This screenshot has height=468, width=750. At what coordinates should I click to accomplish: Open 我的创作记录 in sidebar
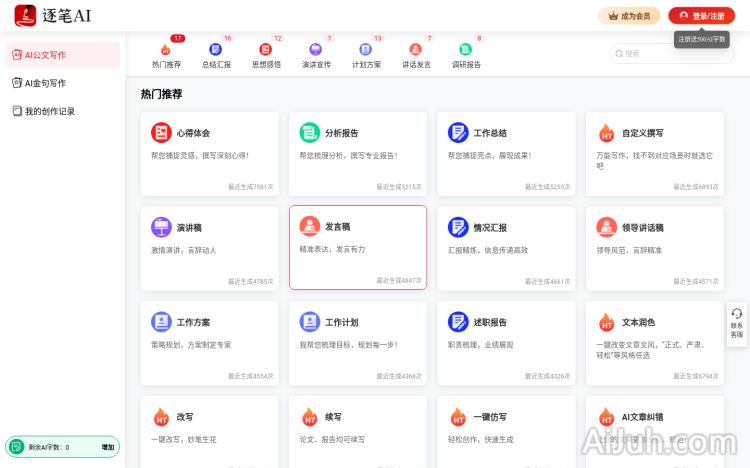[62, 111]
